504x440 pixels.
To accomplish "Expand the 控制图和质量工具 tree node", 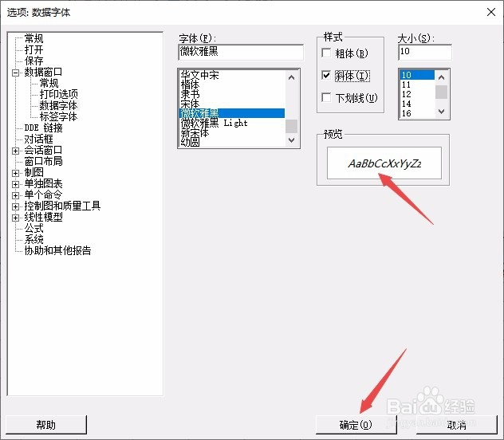I will pyautogui.click(x=15, y=206).
